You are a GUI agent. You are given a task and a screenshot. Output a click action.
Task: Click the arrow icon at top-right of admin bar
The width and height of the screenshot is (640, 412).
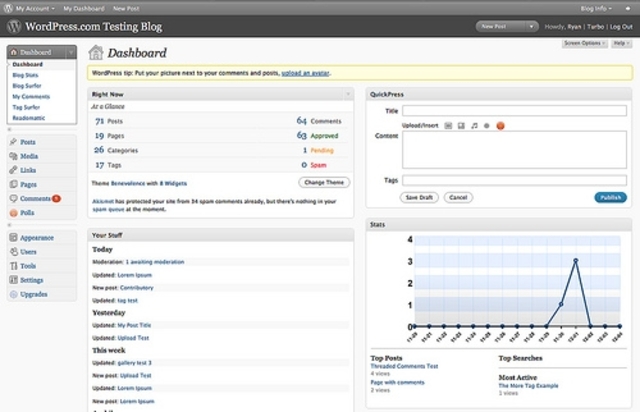pyautogui.click(x=628, y=8)
